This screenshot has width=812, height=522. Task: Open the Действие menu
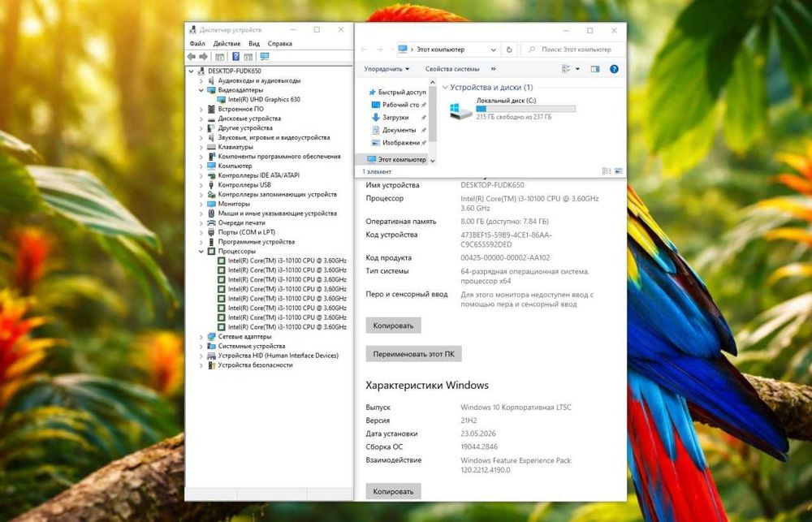(x=227, y=44)
